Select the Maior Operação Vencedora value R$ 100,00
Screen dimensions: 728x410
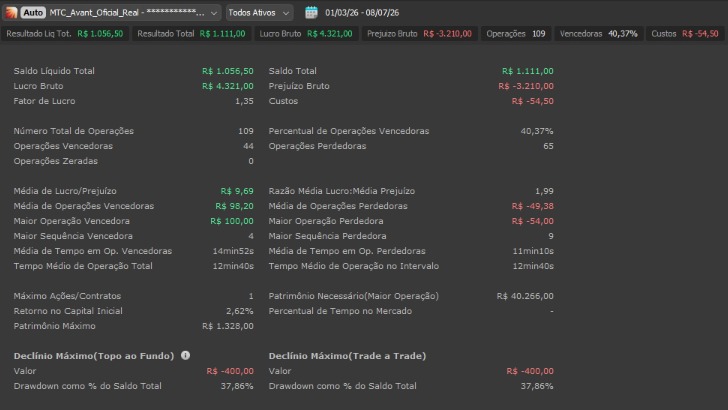point(232,221)
